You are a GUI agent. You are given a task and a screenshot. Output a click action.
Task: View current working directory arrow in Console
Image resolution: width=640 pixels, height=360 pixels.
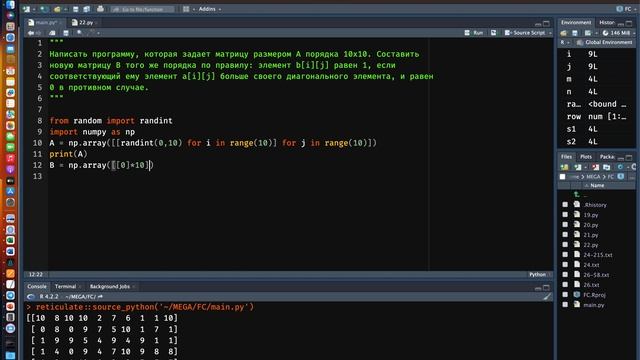coord(100,297)
